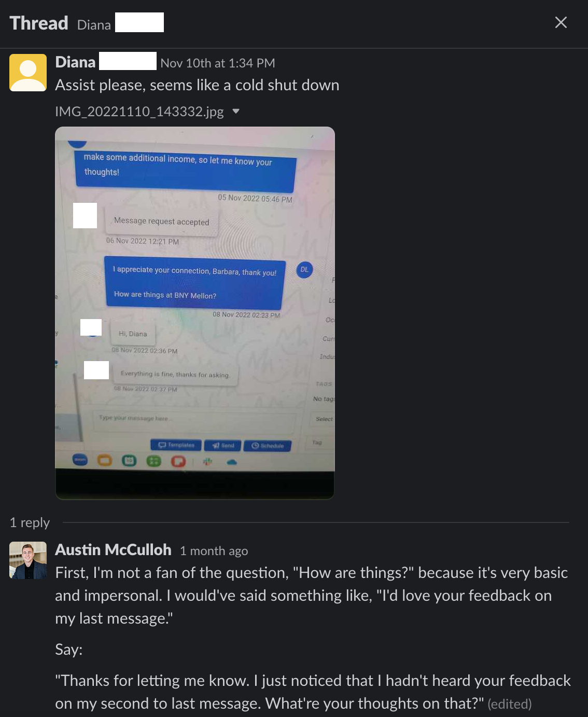Click the blue DL avatar circle
Viewport: 588px width, 717px height.
[x=304, y=269]
